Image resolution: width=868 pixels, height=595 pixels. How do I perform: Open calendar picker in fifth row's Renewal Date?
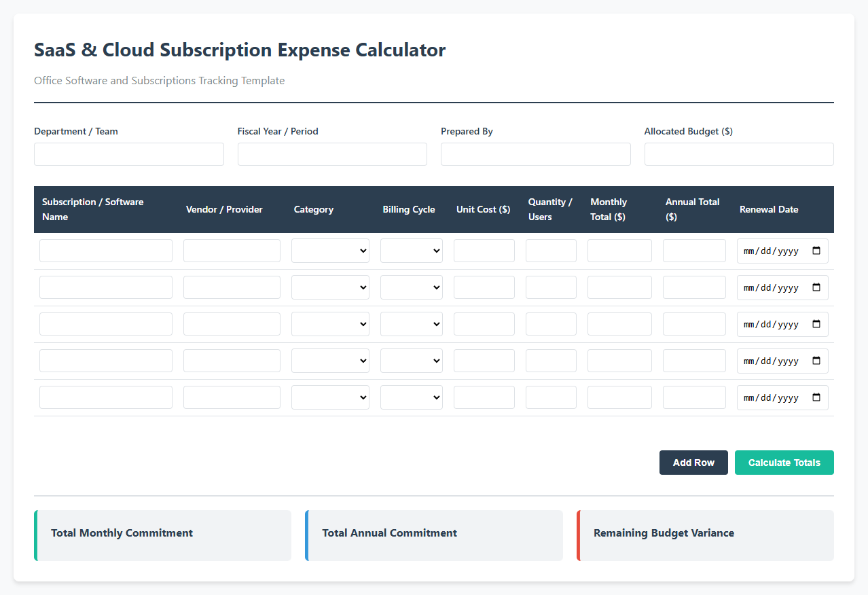tap(816, 397)
